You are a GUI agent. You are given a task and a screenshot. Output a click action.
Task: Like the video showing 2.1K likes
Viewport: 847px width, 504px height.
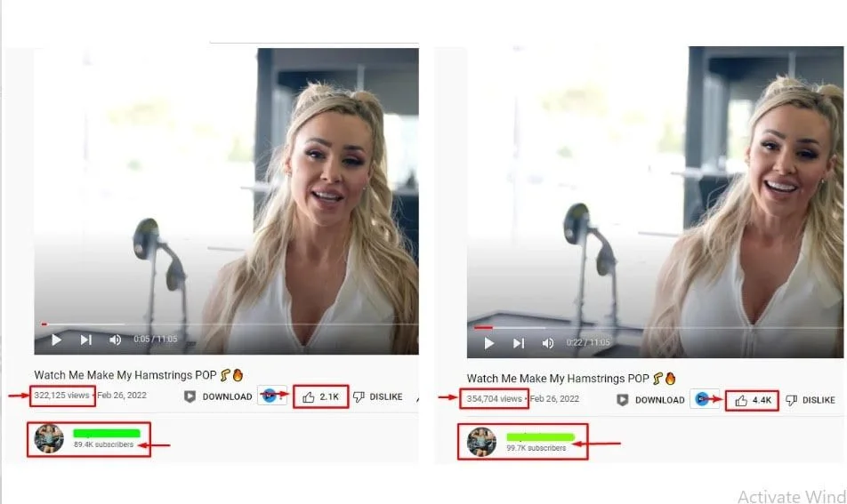[x=320, y=396]
